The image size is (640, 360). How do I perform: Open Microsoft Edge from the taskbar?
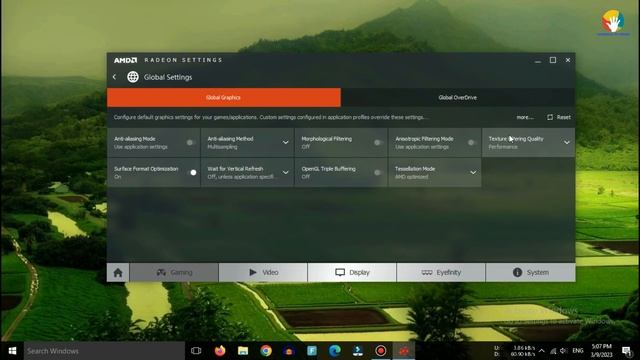coord(335,351)
